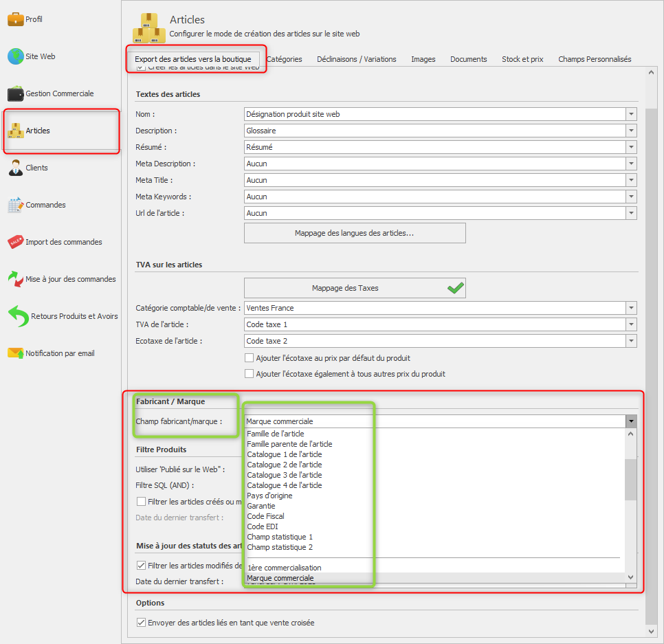Select highlighted Marque commerciale list option

click(435, 578)
